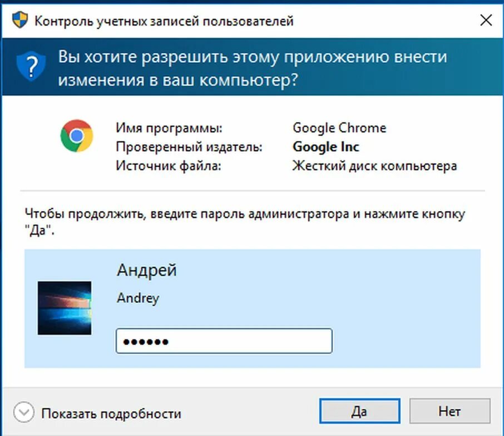Select the Андрей account avatar picture
504x436 pixels.
click(x=65, y=308)
